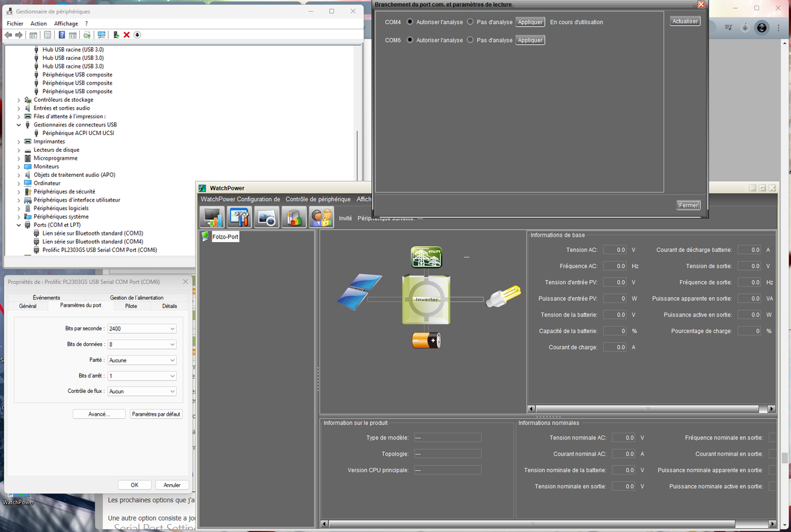Select Autoriser l'analyse for COM6

tap(410, 40)
